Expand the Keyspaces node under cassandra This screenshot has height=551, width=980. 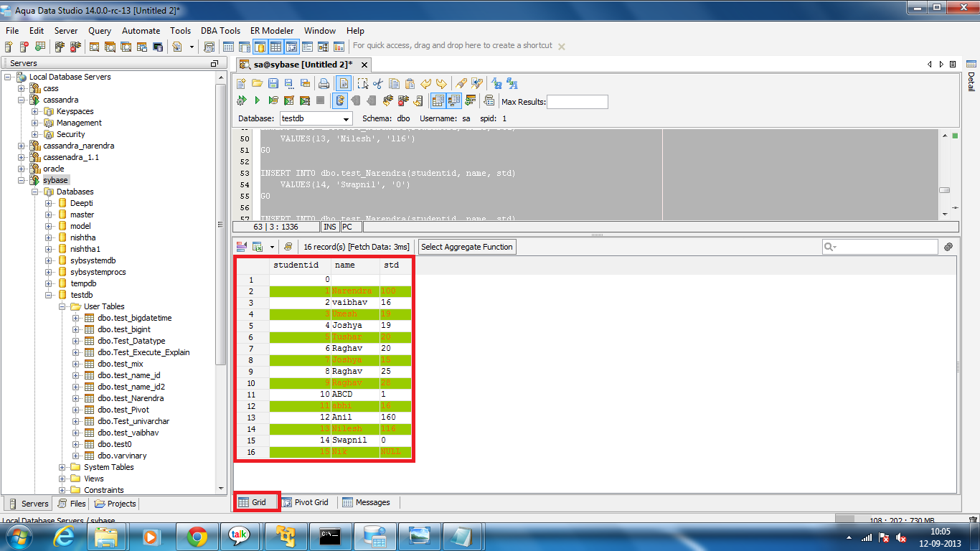[35, 111]
